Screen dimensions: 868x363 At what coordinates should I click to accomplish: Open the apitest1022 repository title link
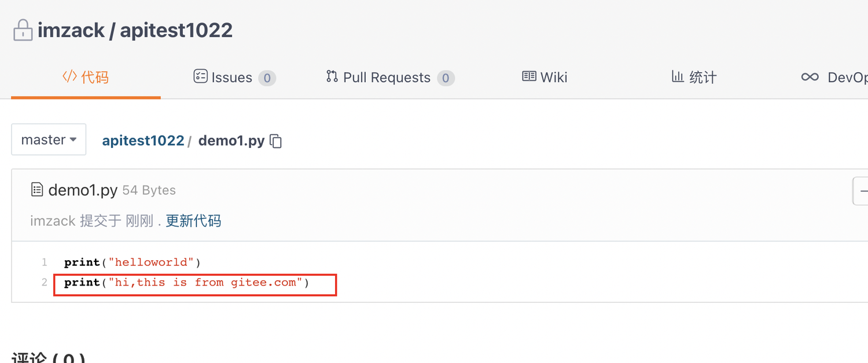point(176,30)
